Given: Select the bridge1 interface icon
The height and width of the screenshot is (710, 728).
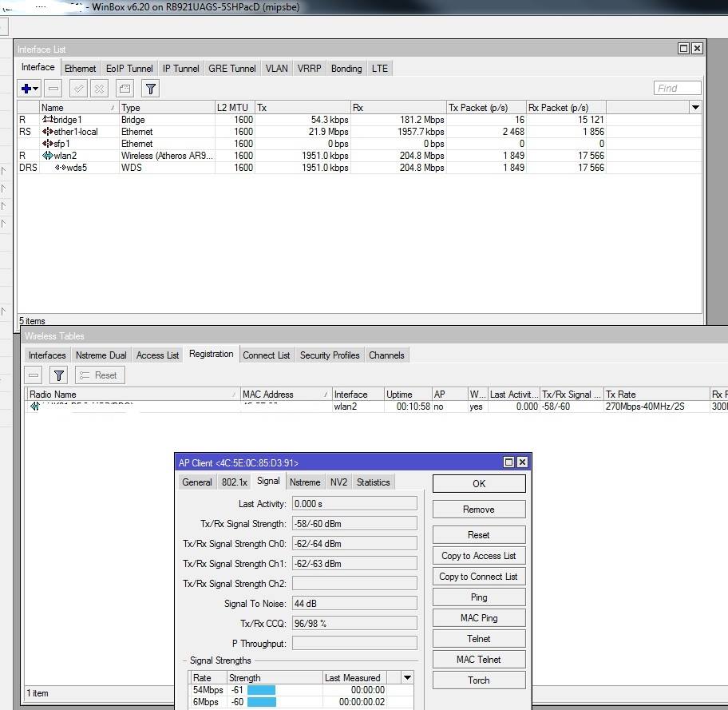Looking at the screenshot, I should point(47,120).
